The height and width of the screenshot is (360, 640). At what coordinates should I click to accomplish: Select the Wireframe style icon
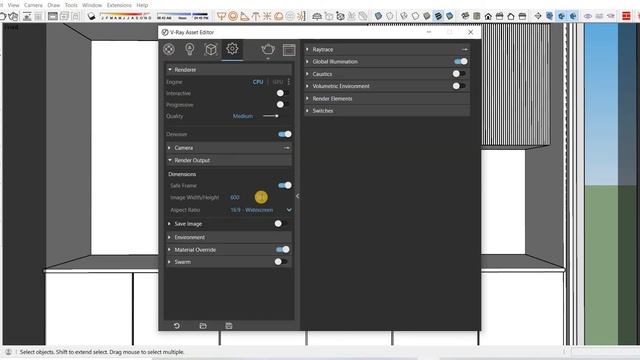pos(404,16)
